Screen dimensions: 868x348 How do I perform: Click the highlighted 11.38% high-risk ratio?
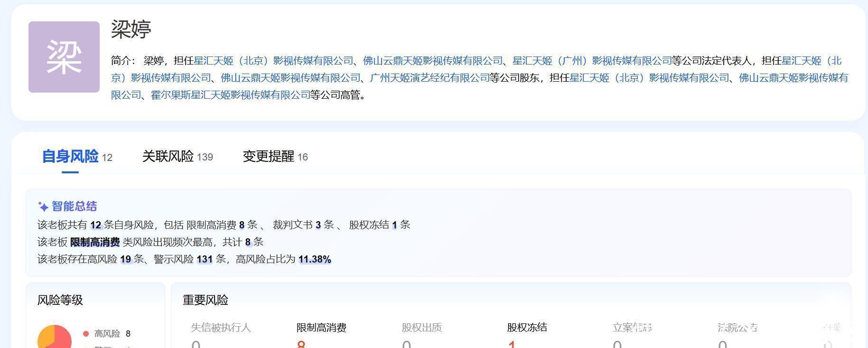(315, 259)
